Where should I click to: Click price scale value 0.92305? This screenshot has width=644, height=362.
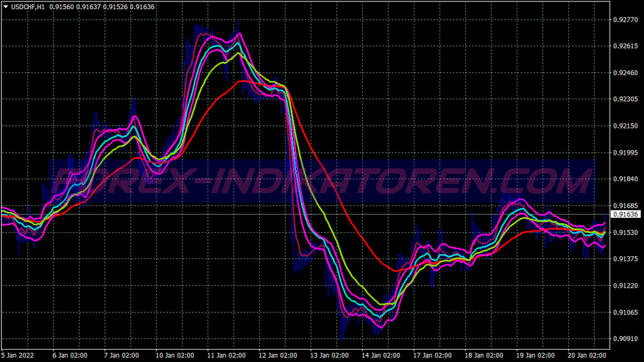click(626, 99)
